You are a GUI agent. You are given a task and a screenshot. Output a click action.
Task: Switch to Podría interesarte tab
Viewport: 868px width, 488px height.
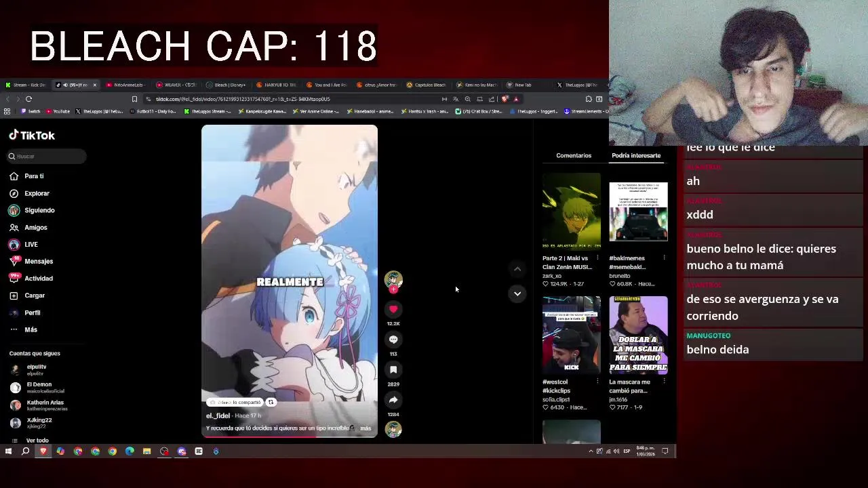click(x=636, y=156)
